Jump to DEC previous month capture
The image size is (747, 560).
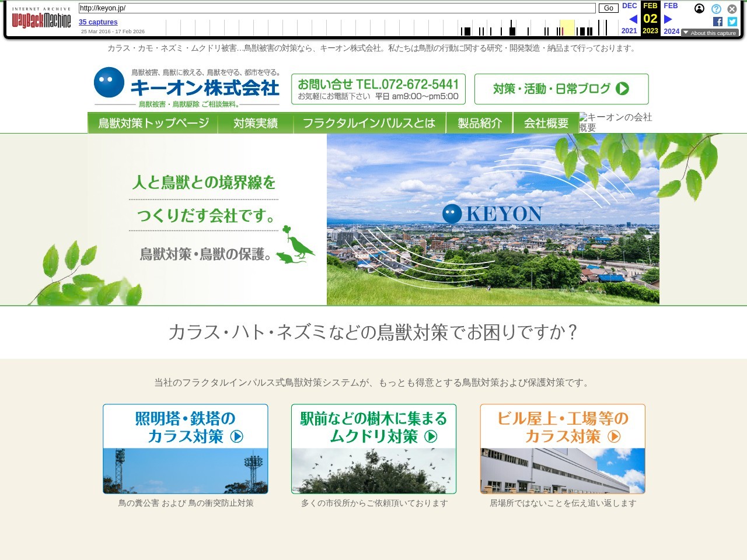click(x=630, y=6)
